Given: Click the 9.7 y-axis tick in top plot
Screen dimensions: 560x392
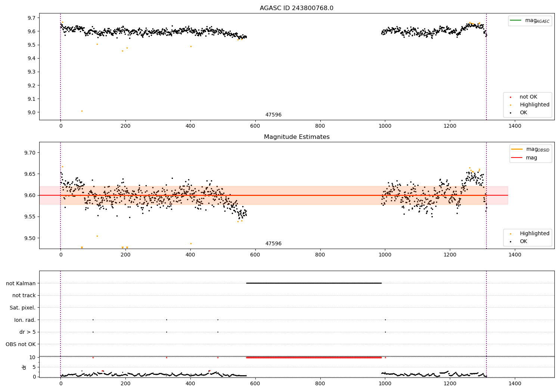Looking at the screenshot, I should click(31, 18).
